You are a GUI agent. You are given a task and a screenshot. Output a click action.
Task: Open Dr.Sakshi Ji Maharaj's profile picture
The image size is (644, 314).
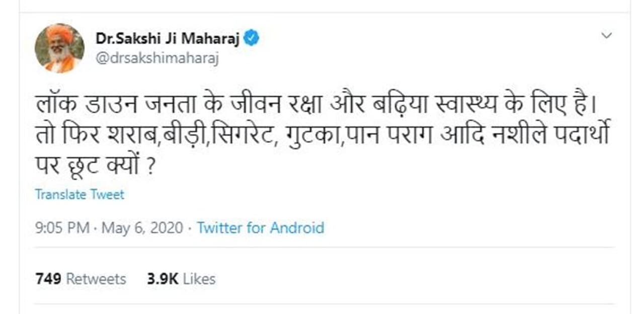click(x=59, y=48)
